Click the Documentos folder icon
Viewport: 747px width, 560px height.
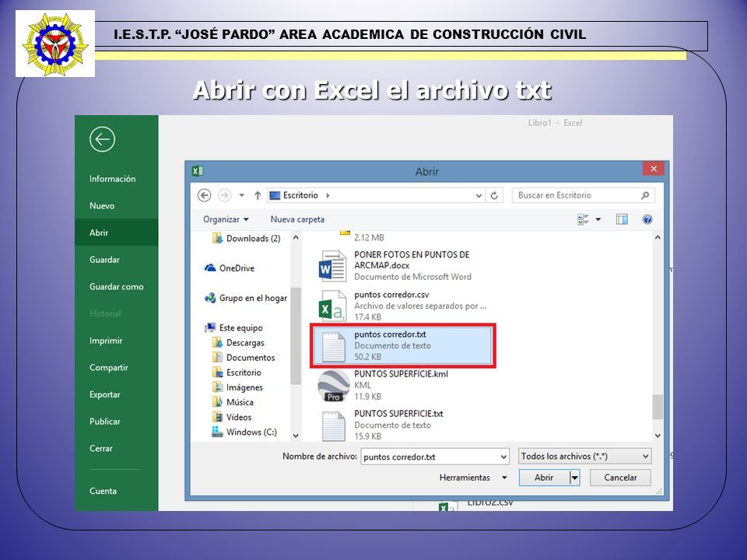[x=217, y=357]
